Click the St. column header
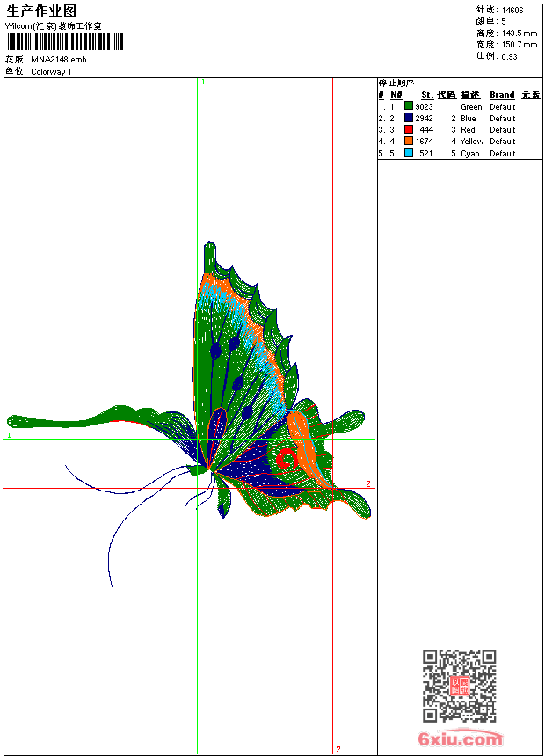The image size is (545, 756). pos(426,95)
